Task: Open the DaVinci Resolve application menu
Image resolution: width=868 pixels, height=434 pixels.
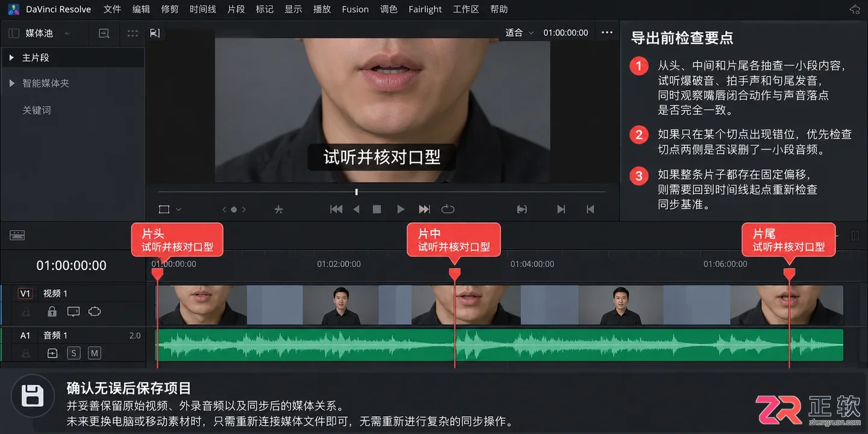Action: (58, 9)
